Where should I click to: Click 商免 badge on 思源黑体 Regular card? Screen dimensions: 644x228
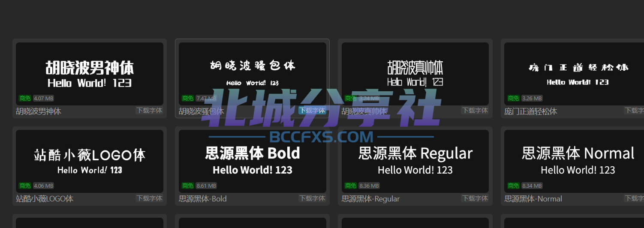tap(351, 186)
